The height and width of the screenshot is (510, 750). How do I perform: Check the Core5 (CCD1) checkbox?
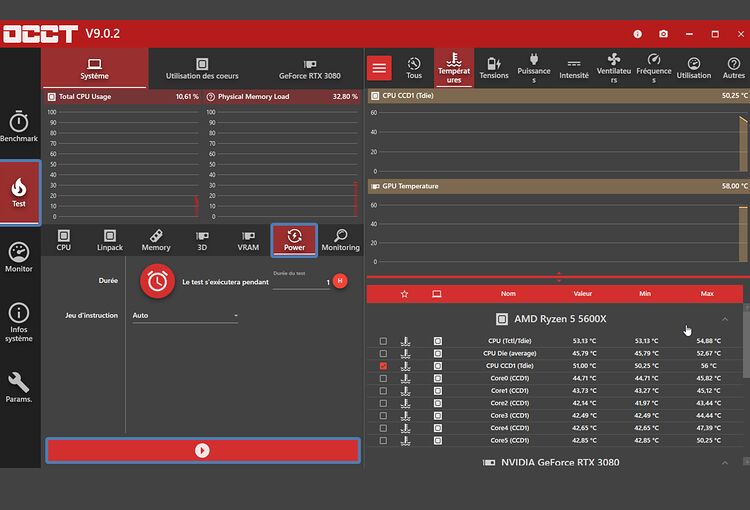[x=383, y=441]
